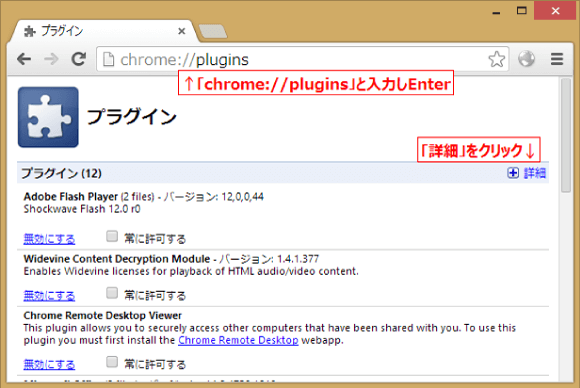Viewport: 580px width, 388px height.
Task: Click the blue puzzle-piece plugin logo
Action: (48, 117)
